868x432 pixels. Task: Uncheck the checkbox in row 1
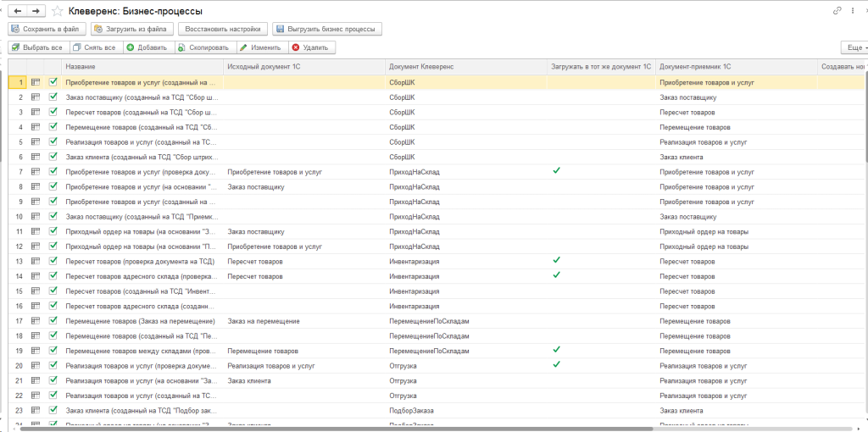coord(53,82)
